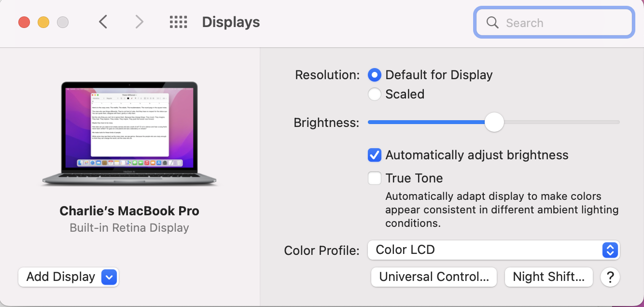This screenshot has width=644, height=307.
Task: Open Universal Control settings
Action: (433, 277)
